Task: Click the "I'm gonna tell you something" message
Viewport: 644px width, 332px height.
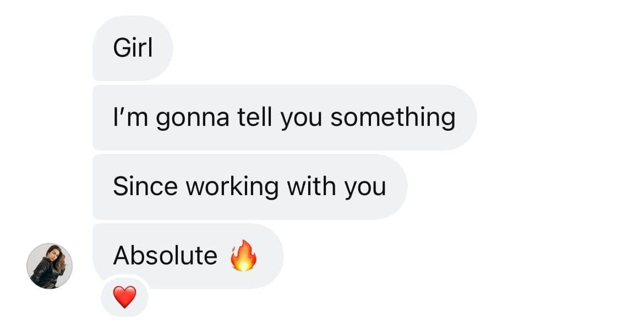Action: [x=284, y=118]
